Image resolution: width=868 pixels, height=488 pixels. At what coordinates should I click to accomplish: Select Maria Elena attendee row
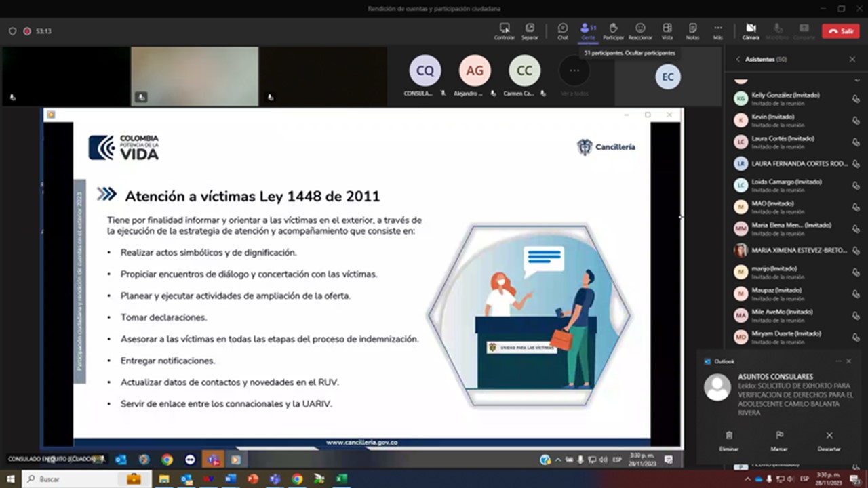[797, 228]
